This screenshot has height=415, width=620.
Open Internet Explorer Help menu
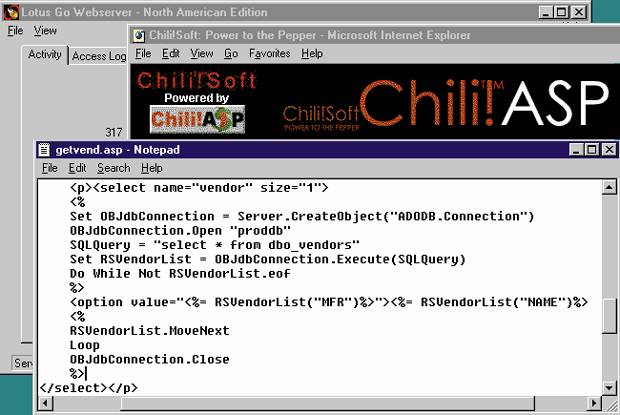pos(312,53)
